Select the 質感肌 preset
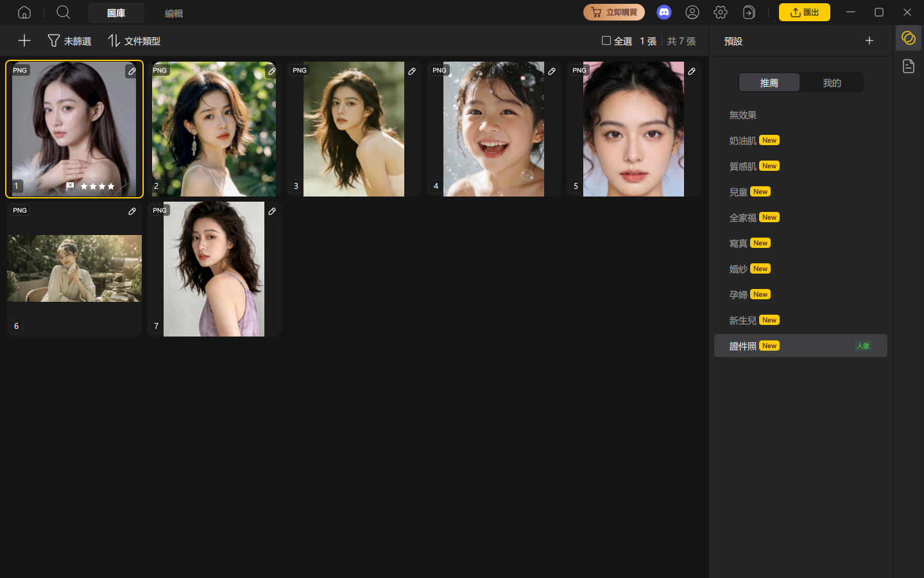Image resolution: width=924 pixels, height=578 pixels. (x=800, y=166)
